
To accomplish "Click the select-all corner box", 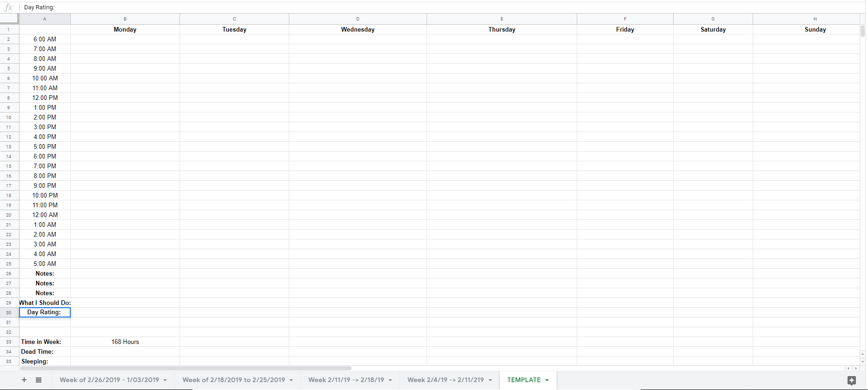I will (x=9, y=19).
